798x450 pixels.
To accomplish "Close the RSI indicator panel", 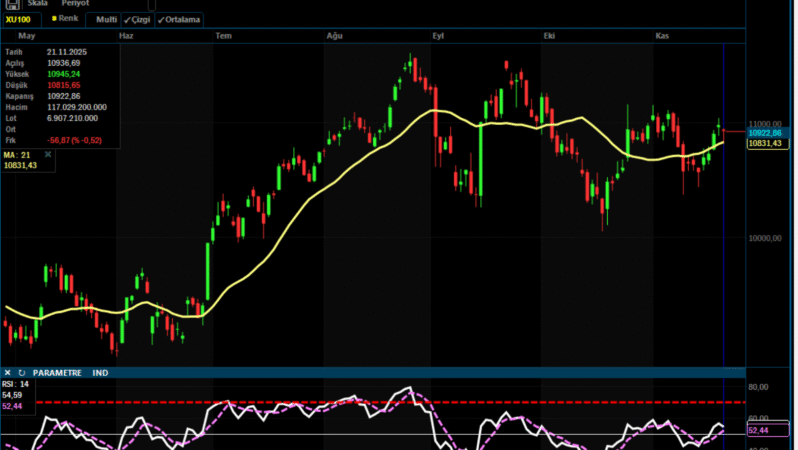I will (7, 372).
